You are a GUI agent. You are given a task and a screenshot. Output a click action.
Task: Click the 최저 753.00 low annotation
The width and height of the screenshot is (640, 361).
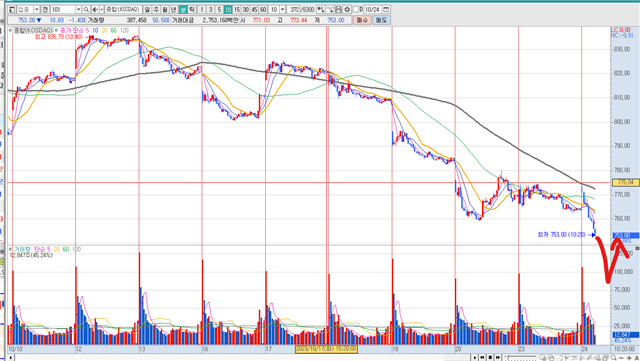[562, 235]
